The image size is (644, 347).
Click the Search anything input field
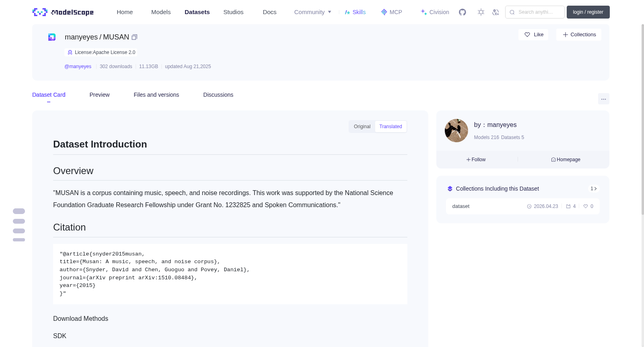click(x=535, y=12)
